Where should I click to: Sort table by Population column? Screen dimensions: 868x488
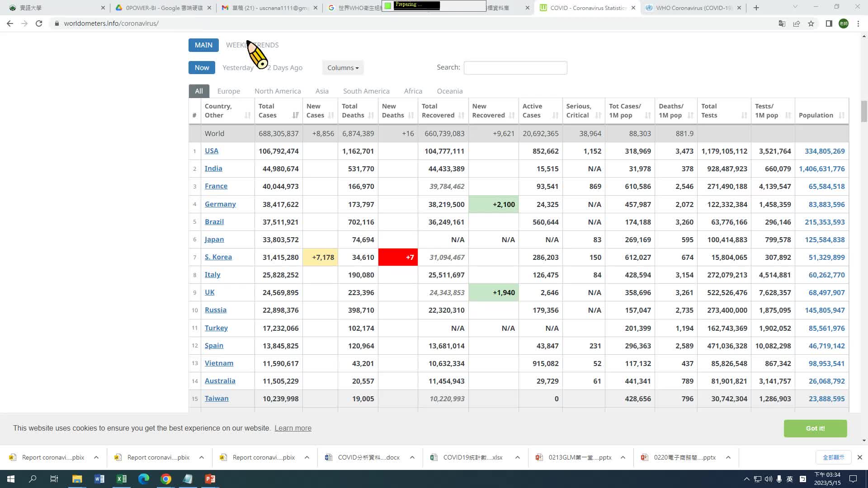point(821,111)
